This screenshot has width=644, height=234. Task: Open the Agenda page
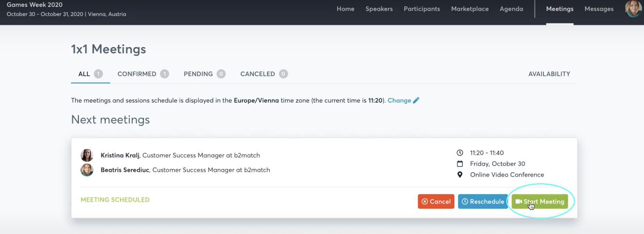point(511,9)
